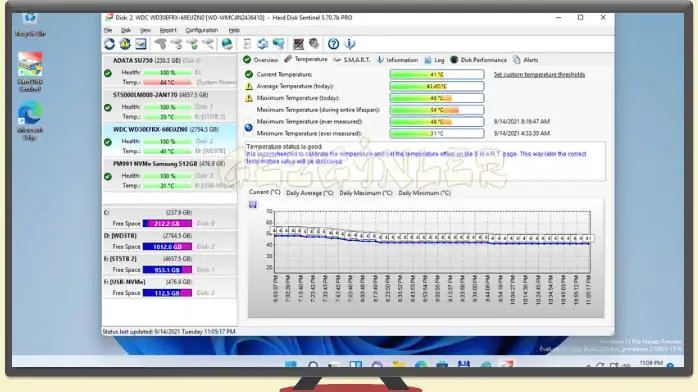The width and height of the screenshot is (698, 392).
Task: Click the disk panel image toolbar icon
Action: point(141,44)
